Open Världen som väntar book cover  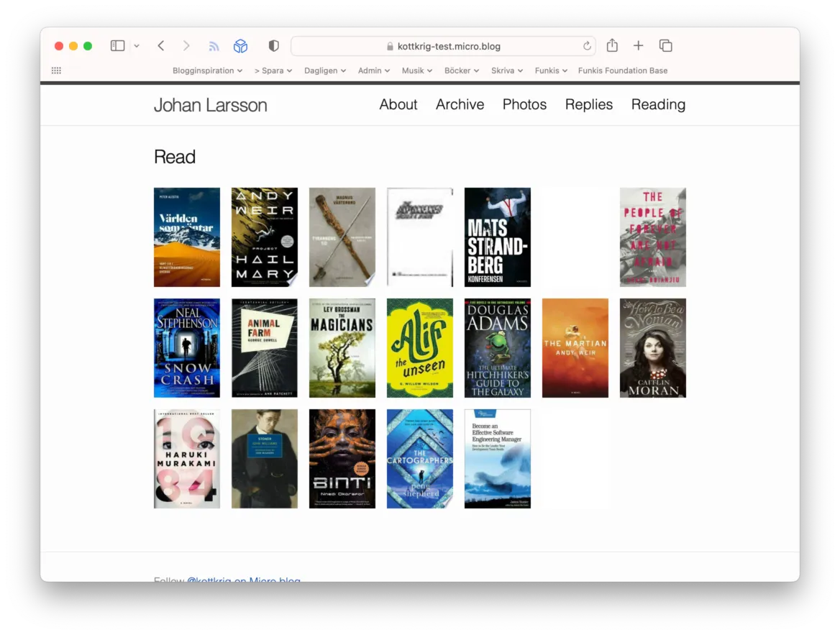[186, 237]
